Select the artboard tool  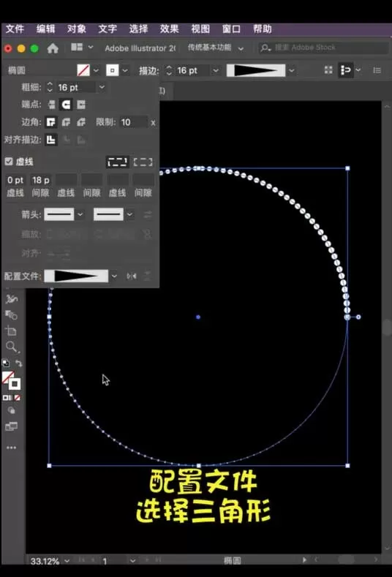click(x=11, y=331)
